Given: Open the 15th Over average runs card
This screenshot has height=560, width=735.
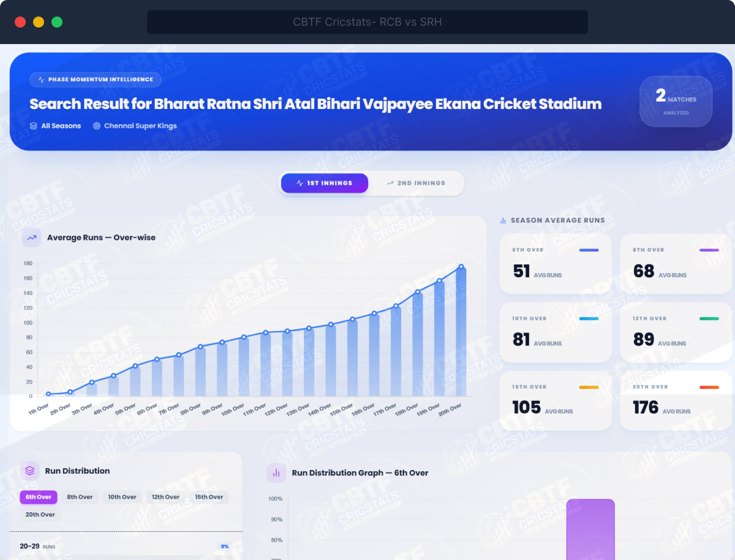Looking at the screenshot, I should point(555,400).
